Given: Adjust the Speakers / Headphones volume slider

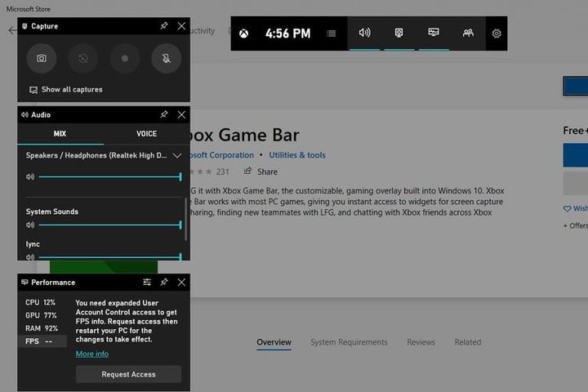Looking at the screenshot, I should click(110, 176).
